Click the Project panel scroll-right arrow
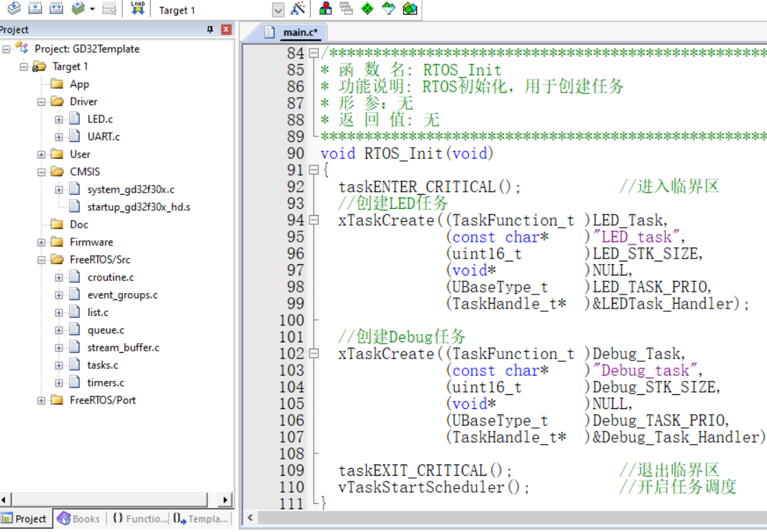The height and width of the screenshot is (532, 767). pos(225,499)
